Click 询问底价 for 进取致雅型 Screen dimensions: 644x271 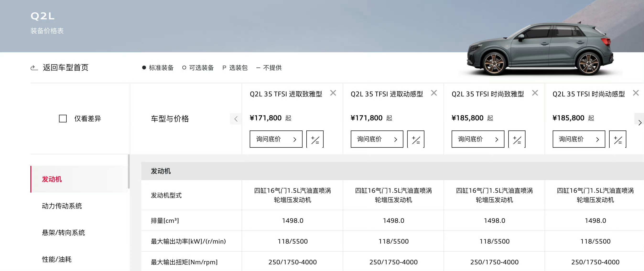pos(276,139)
